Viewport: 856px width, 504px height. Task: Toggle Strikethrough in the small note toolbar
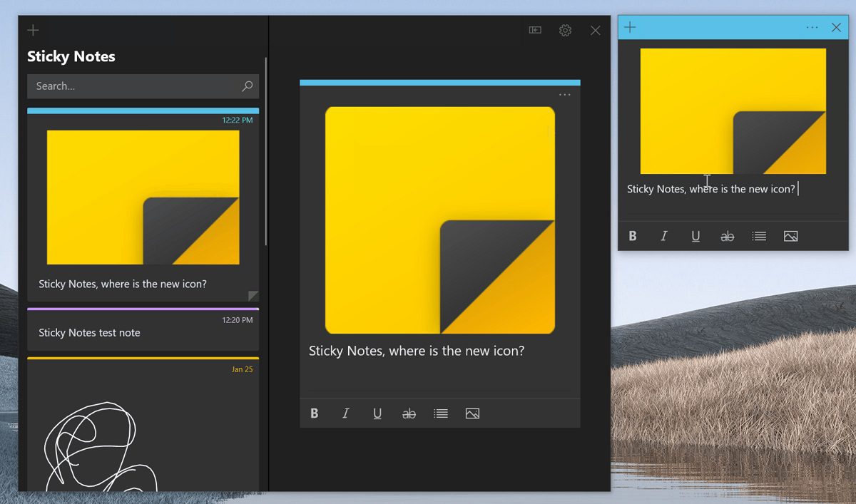(x=727, y=236)
